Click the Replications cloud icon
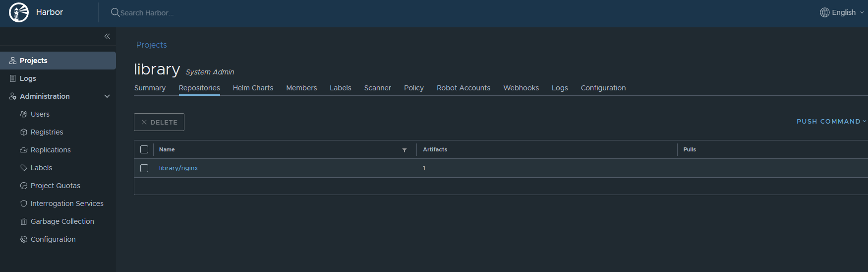Image resolution: width=868 pixels, height=272 pixels. 23,150
